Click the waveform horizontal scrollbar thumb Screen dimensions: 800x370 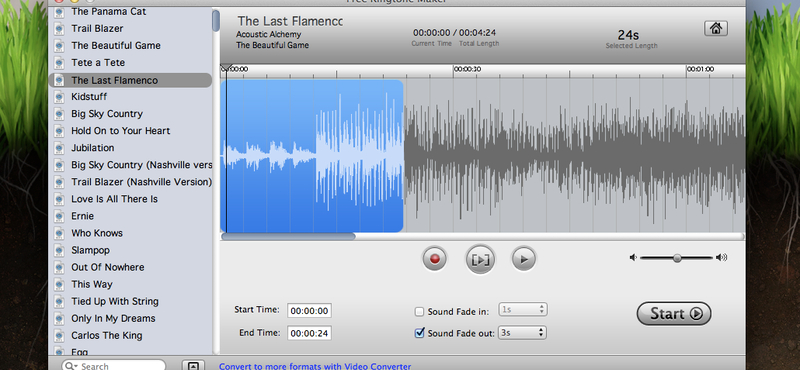[288, 236]
